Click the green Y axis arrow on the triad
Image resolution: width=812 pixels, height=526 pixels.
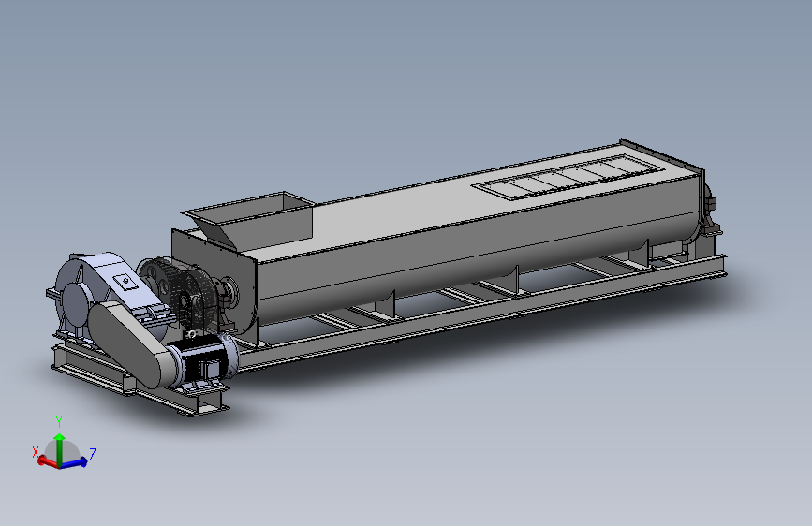[x=60, y=448]
